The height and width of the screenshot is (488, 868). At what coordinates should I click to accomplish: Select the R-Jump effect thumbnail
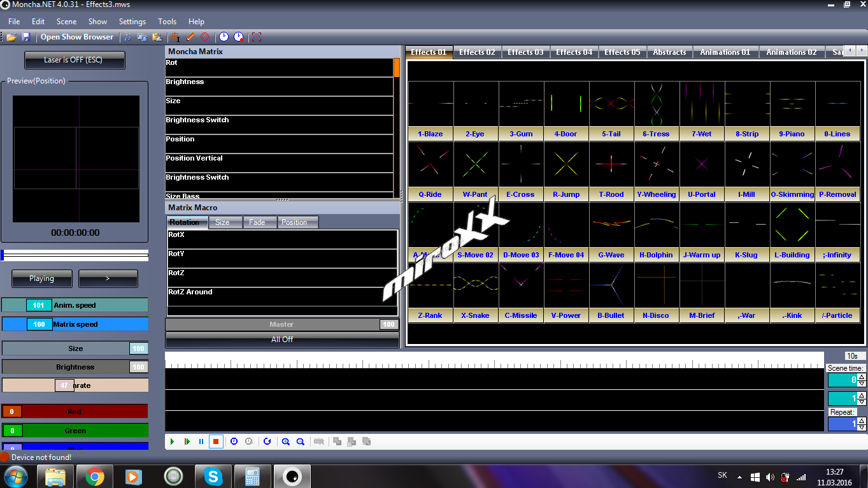pos(566,171)
